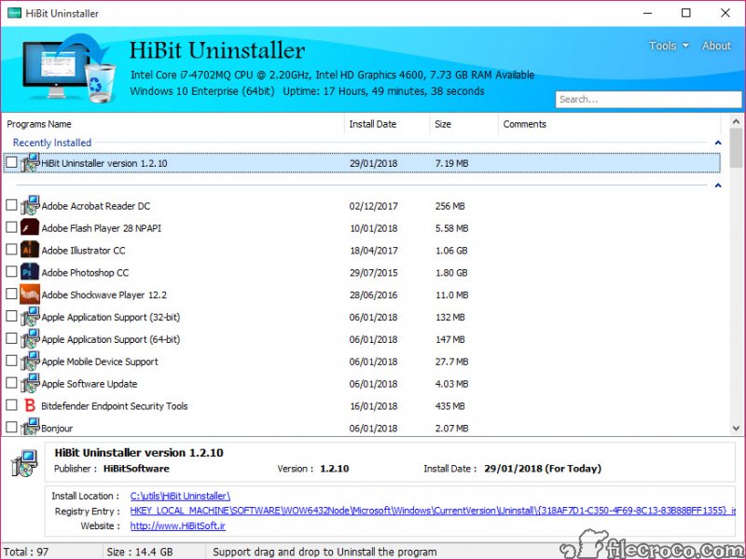
Task: Select the Adobe Flash Player 28 NPAPI name
Action: click(x=102, y=228)
